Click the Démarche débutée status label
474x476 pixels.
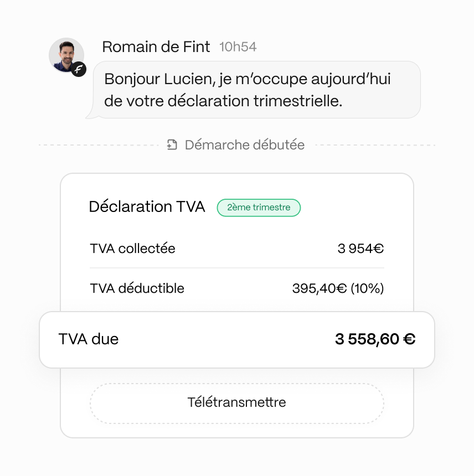(244, 145)
